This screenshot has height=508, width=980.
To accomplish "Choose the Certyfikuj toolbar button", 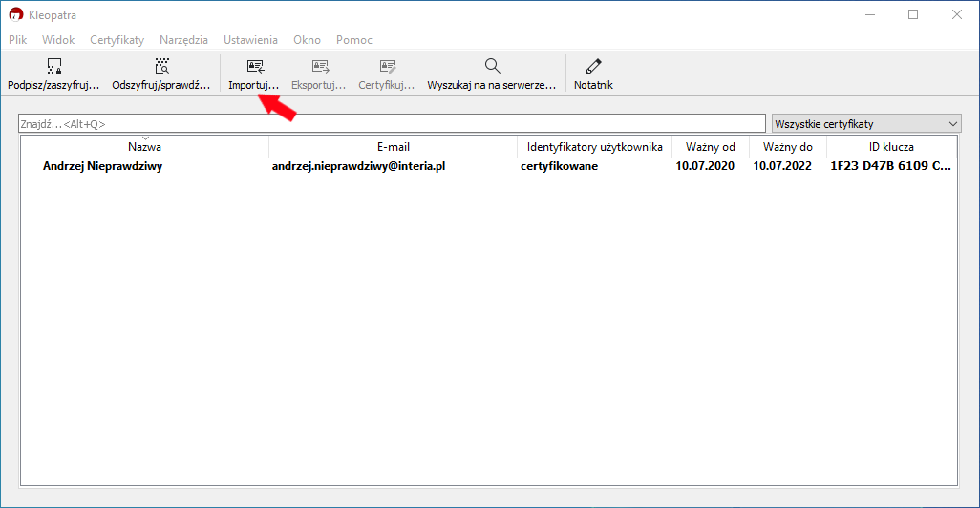I will tap(386, 74).
